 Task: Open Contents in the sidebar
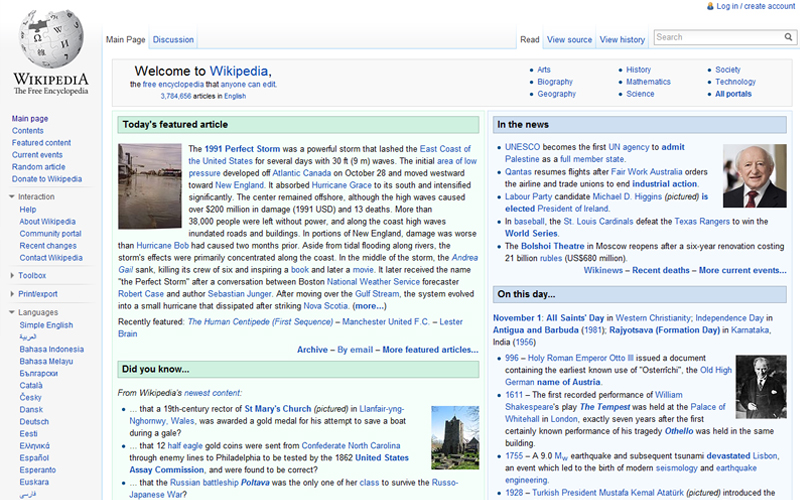28,131
